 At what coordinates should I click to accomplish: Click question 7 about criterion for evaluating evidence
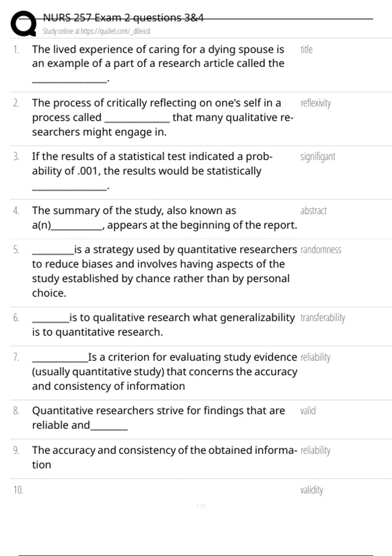tap(164, 371)
